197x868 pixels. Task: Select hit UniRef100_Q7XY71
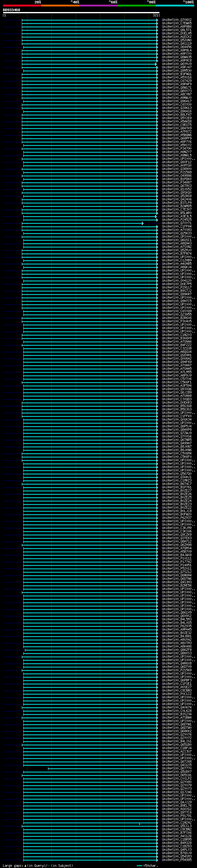[x=177, y=223]
